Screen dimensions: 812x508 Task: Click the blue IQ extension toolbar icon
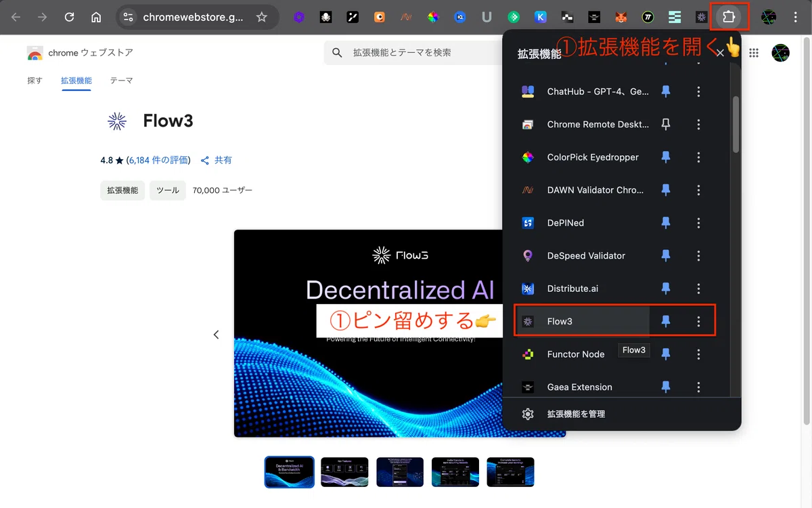[x=460, y=17]
